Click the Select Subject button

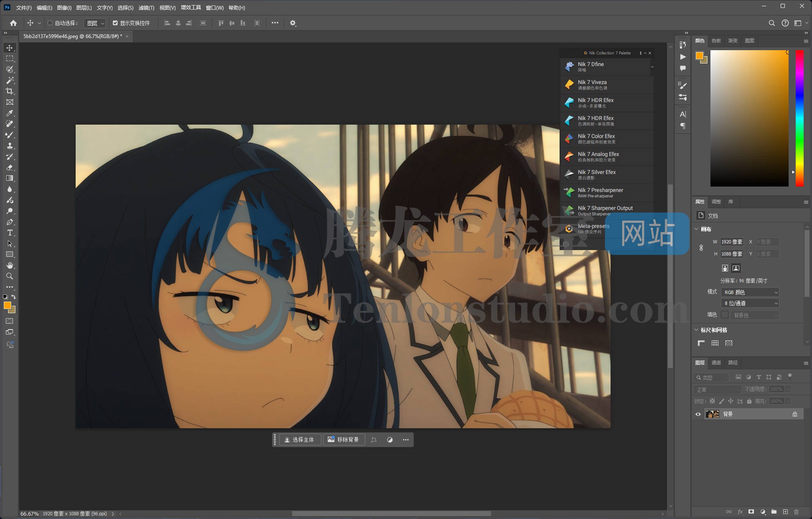[x=300, y=440]
